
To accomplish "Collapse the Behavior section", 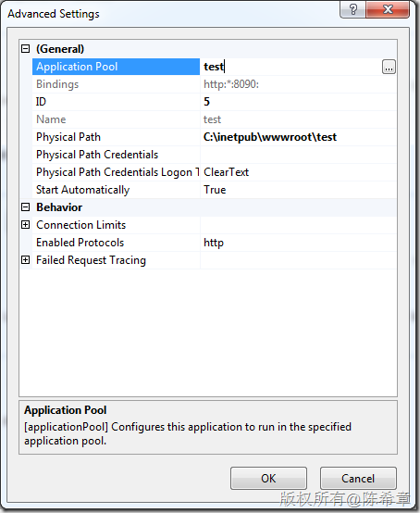I will click(x=26, y=207).
